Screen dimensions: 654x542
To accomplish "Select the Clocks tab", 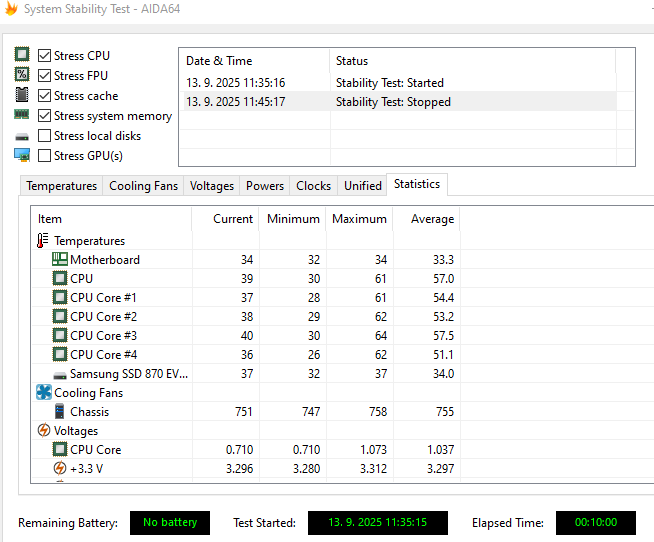I will (x=313, y=186).
